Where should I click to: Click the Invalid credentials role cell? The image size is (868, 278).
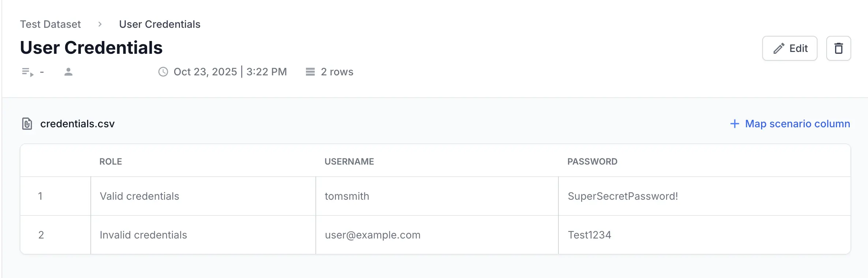143,235
